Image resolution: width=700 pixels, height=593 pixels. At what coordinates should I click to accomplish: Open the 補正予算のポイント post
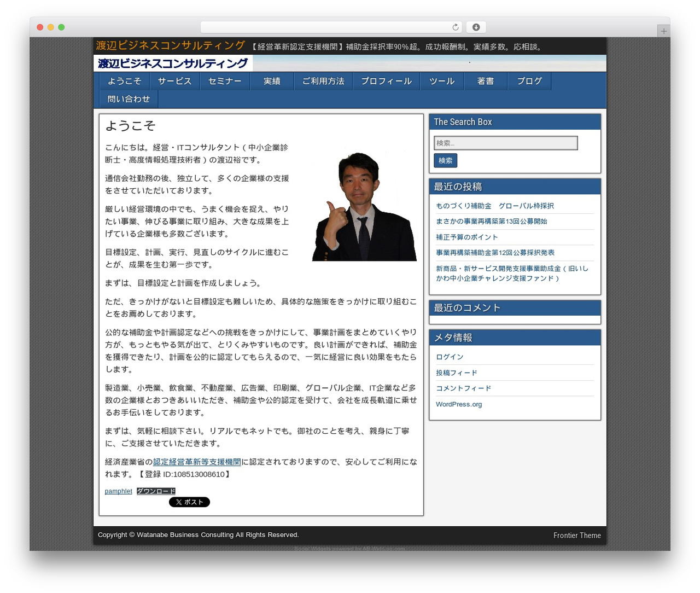coord(467,237)
